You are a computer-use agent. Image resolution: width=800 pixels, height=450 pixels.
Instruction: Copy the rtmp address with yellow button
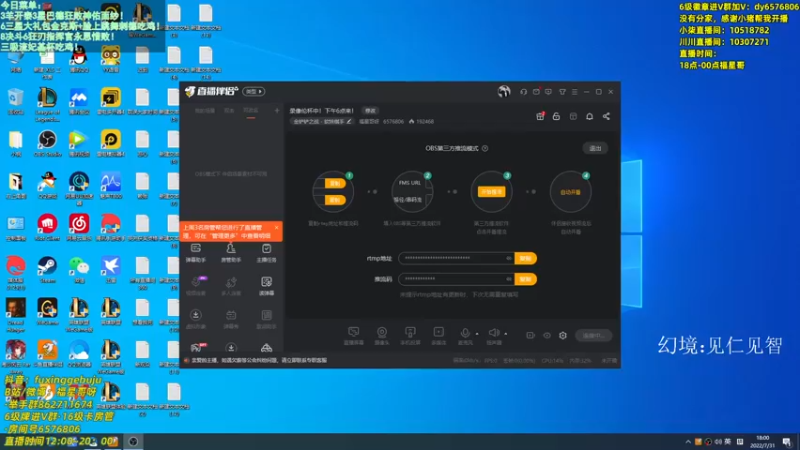click(x=526, y=259)
